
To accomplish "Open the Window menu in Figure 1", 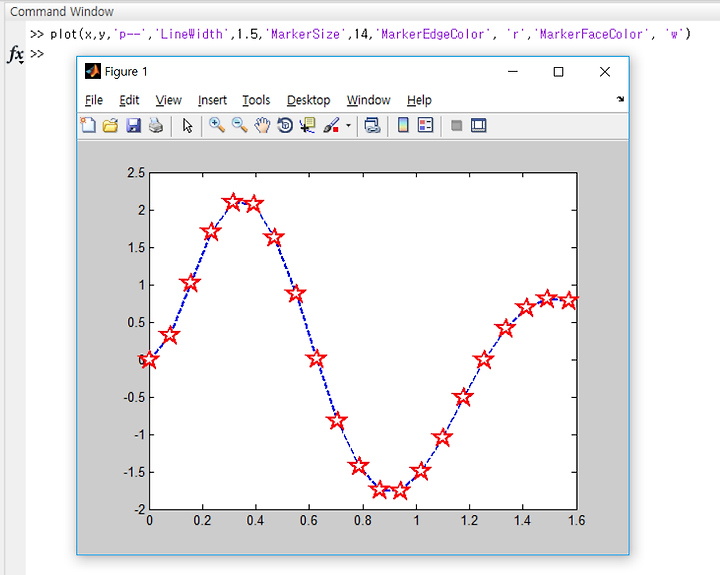I will (368, 100).
